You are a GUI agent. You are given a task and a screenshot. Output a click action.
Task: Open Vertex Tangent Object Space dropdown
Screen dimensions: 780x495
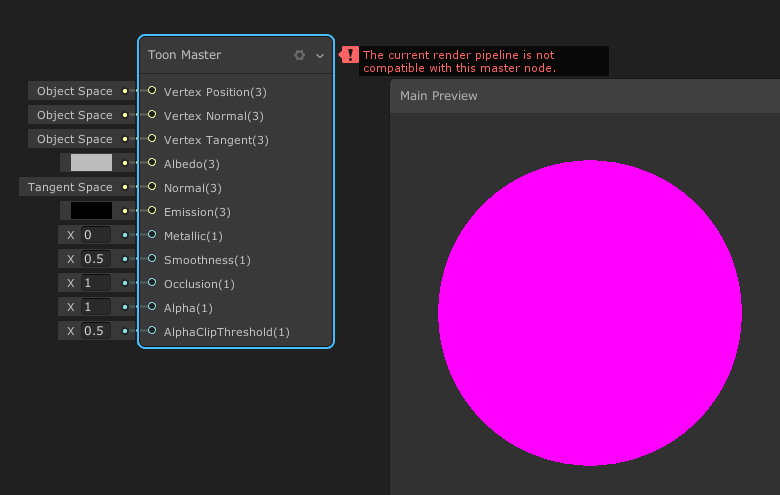75,139
